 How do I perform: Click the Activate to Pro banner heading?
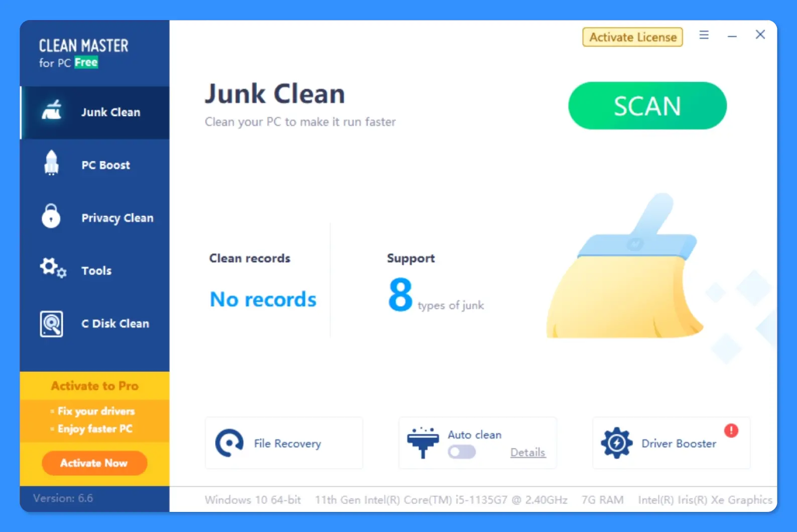[x=94, y=385]
